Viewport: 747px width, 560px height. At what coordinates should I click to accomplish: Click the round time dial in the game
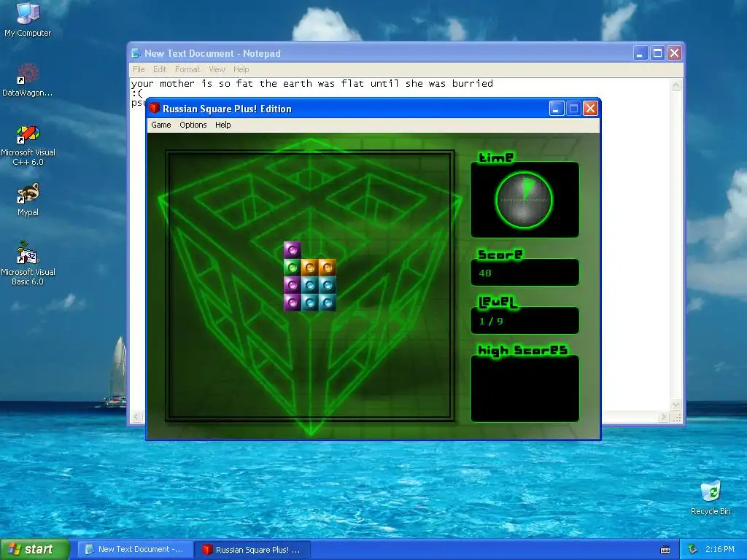524,200
